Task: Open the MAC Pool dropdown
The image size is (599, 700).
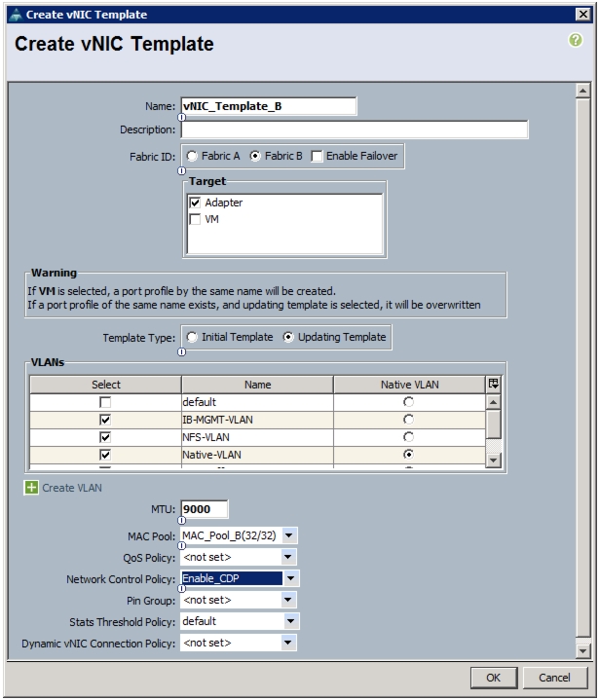Action: point(289,535)
